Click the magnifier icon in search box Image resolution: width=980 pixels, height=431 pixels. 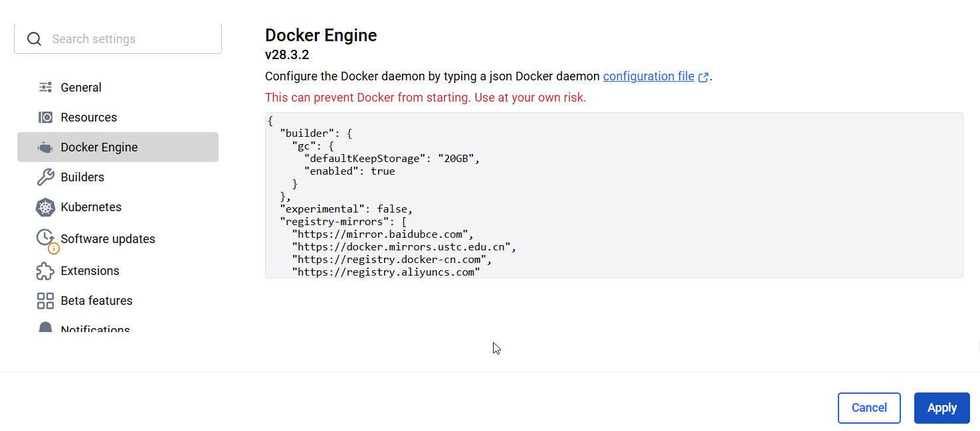click(x=34, y=39)
